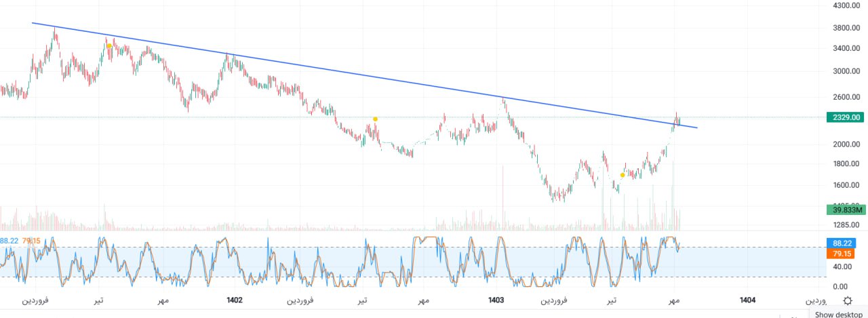Viewport: 868px width, 318px height.
Task: Click yellow event dot in chart middle
Action: pyautogui.click(x=375, y=119)
